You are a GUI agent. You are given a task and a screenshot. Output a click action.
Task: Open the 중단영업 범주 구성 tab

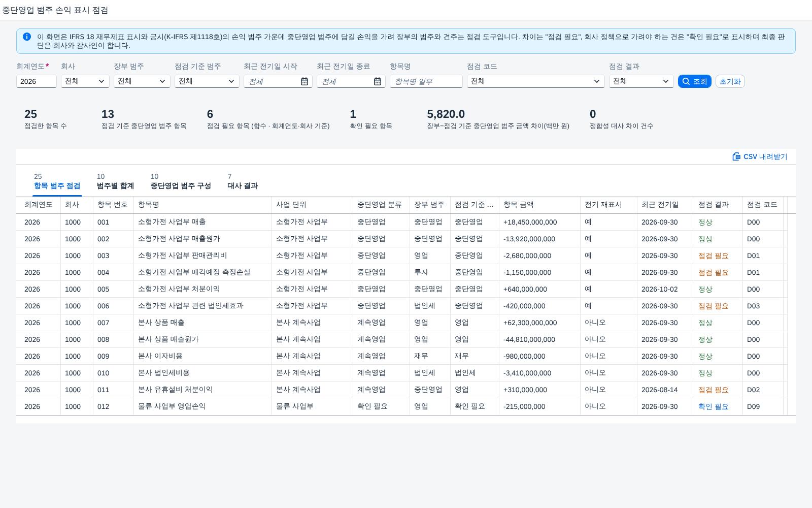[x=181, y=181]
